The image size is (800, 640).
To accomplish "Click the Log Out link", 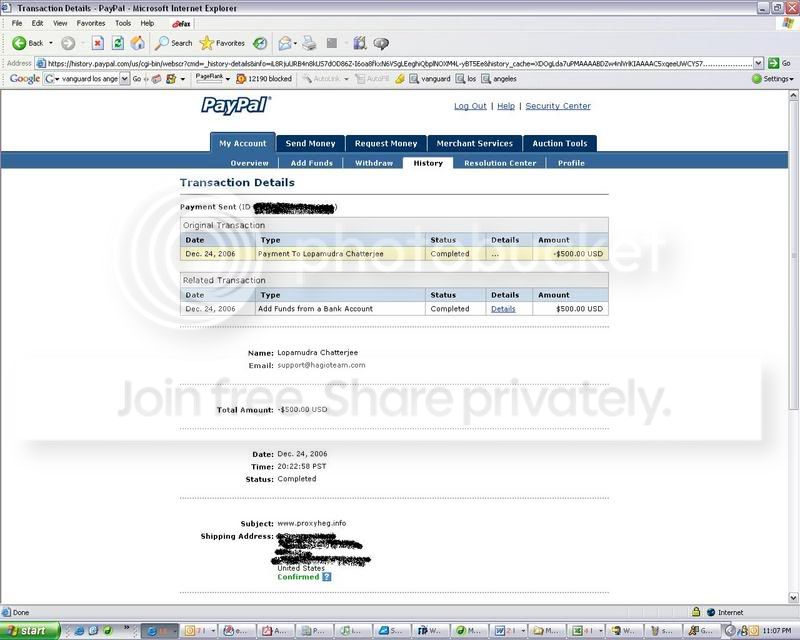I will click(470, 106).
